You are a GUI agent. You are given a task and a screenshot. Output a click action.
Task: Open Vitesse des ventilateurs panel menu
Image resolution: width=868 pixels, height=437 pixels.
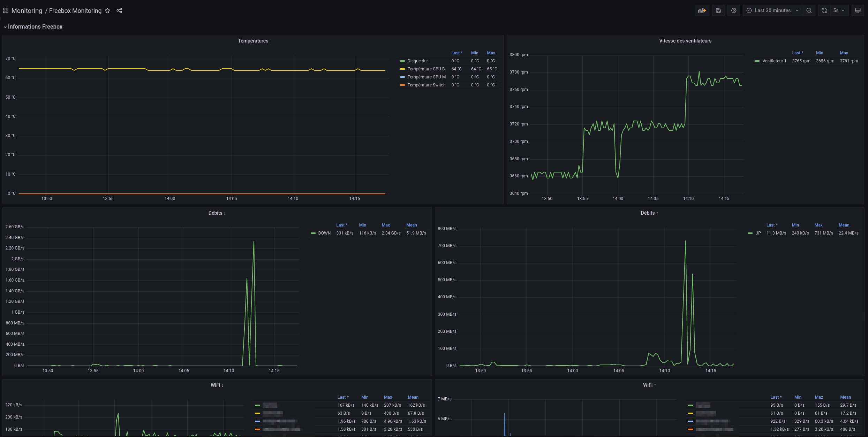[x=685, y=41]
